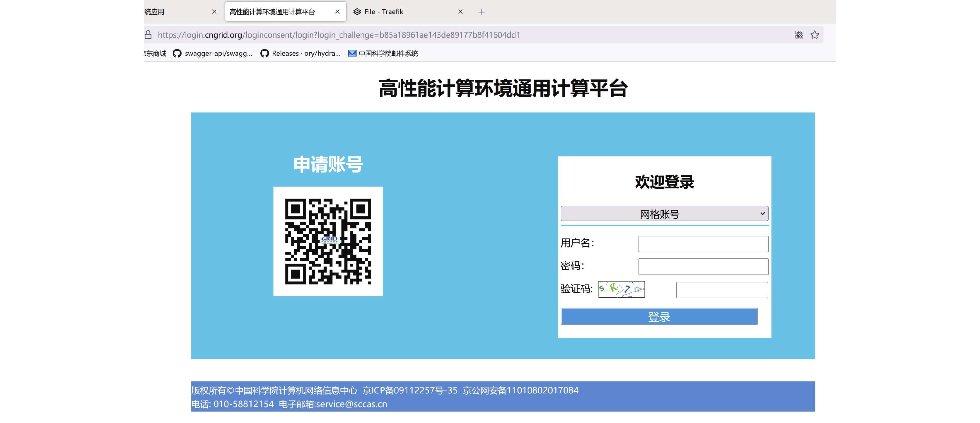Open a new browser tab
The image size is (980, 423).
coord(482,12)
